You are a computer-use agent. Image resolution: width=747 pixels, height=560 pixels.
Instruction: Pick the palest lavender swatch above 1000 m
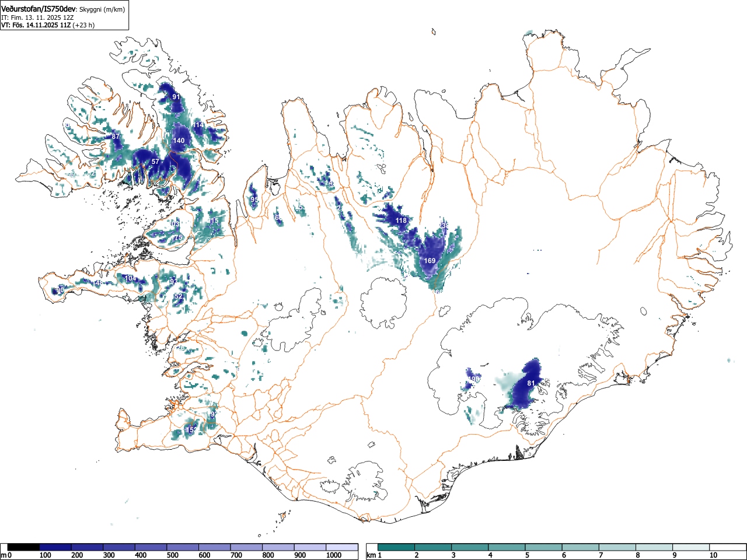[x=342, y=547]
